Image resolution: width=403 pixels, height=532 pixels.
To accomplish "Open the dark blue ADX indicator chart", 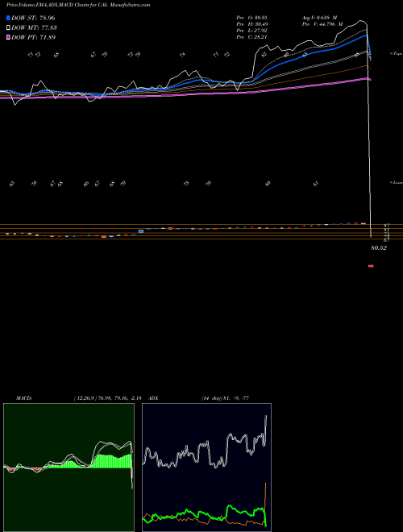I will point(206,468).
